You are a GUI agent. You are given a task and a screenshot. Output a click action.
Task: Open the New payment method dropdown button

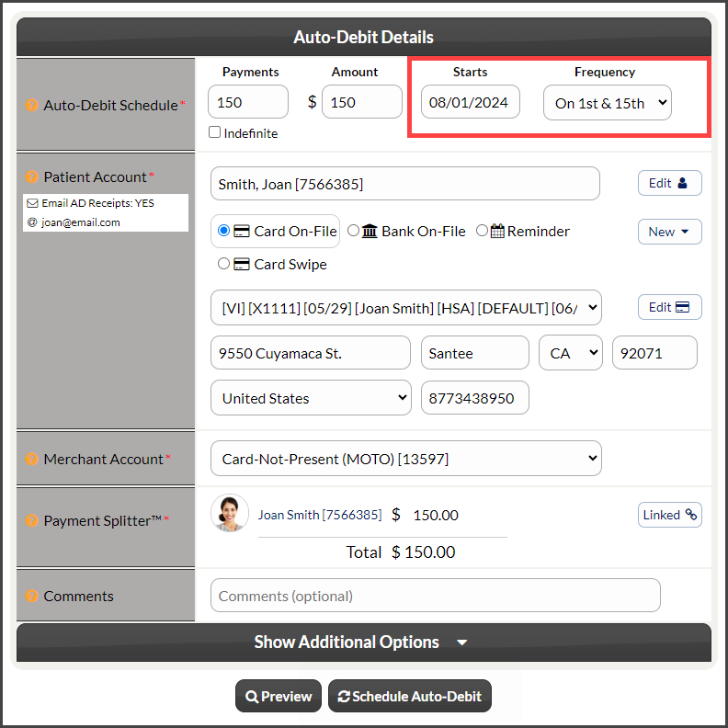point(669,232)
